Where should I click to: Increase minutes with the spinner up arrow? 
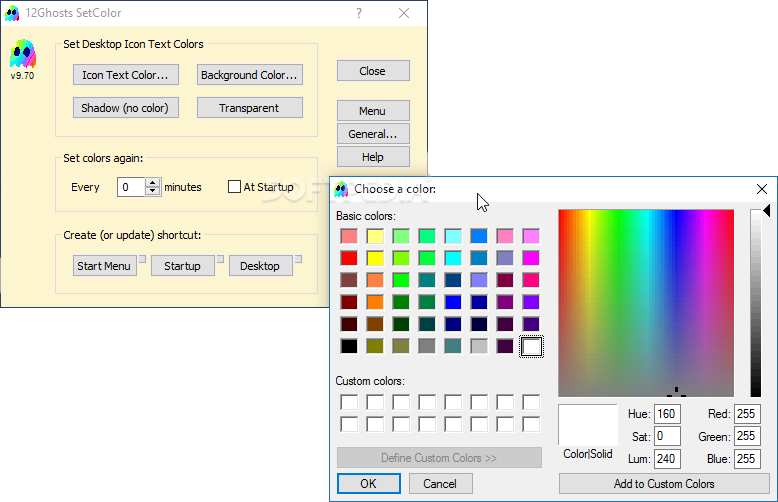pyautogui.click(x=153, y=183)
